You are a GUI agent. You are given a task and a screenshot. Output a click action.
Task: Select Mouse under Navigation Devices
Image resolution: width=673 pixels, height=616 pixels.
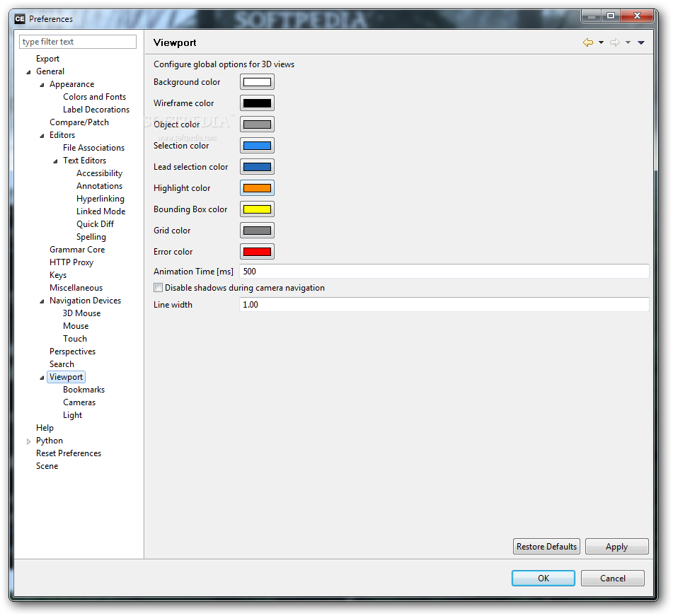coord(76,326)
